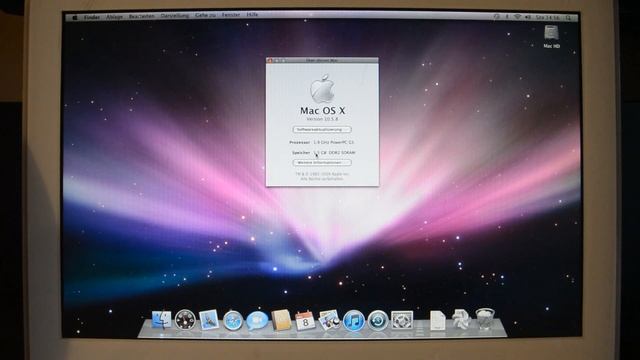
Task: Launch Mail from the Dock
Action: coord(209,320)
